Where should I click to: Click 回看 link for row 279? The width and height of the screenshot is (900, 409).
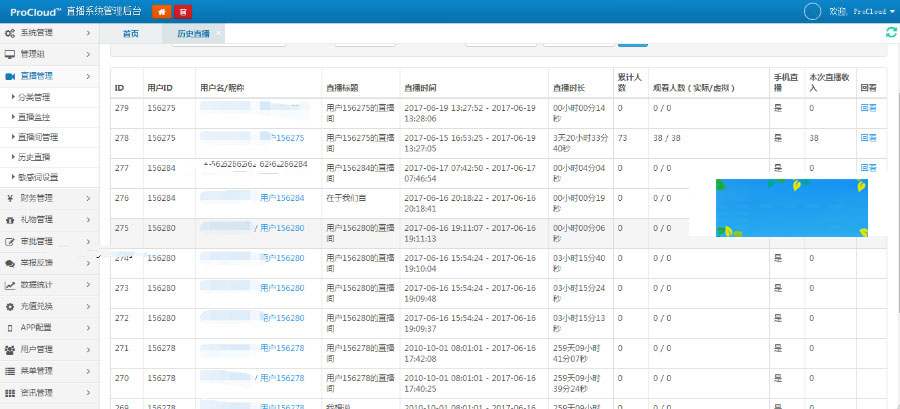868,108
